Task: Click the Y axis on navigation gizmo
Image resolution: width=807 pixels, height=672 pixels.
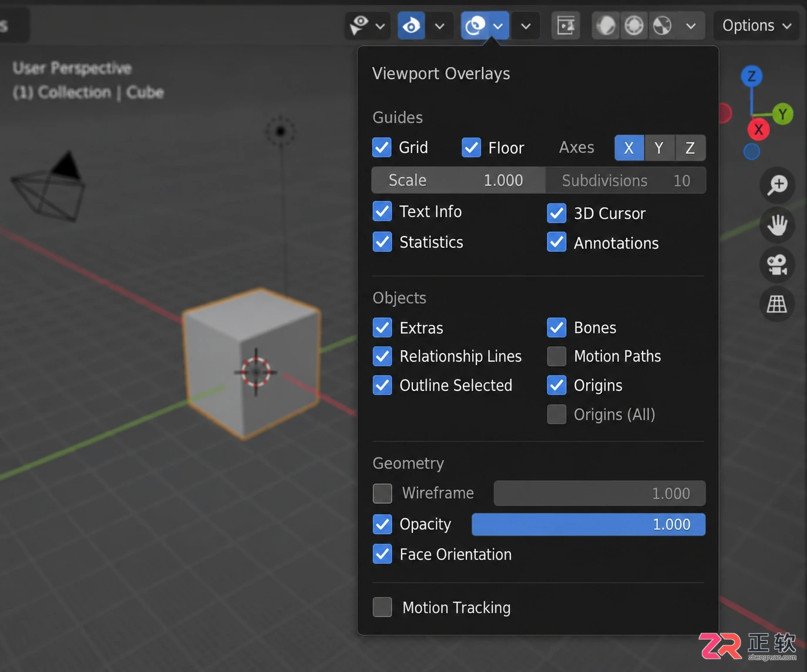Action: tap(782, 114)
